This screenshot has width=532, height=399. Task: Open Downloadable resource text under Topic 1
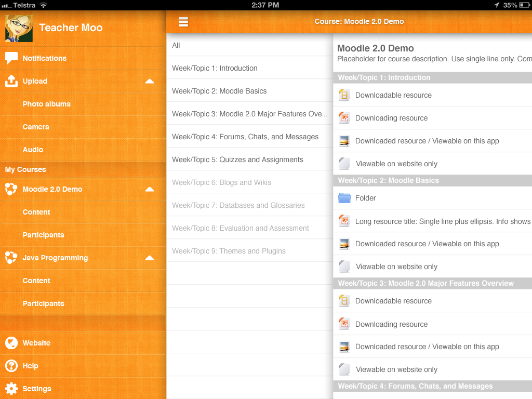tap(393, 95)
